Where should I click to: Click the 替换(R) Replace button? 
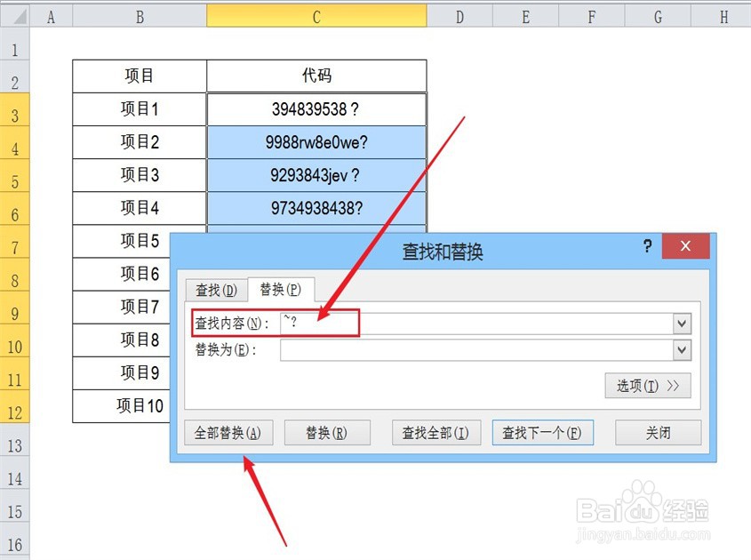click(x=327, y=432)
